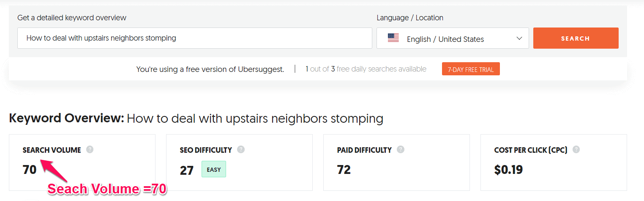Focus the keyword overview input field
The height and width of the screenshot is (201, 644).
click(195, 38)
